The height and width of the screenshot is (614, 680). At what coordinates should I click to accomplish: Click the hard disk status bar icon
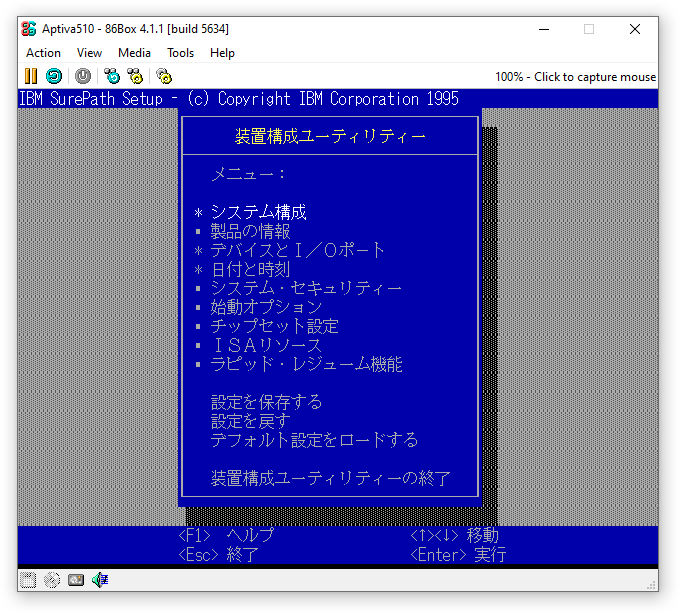76,580
